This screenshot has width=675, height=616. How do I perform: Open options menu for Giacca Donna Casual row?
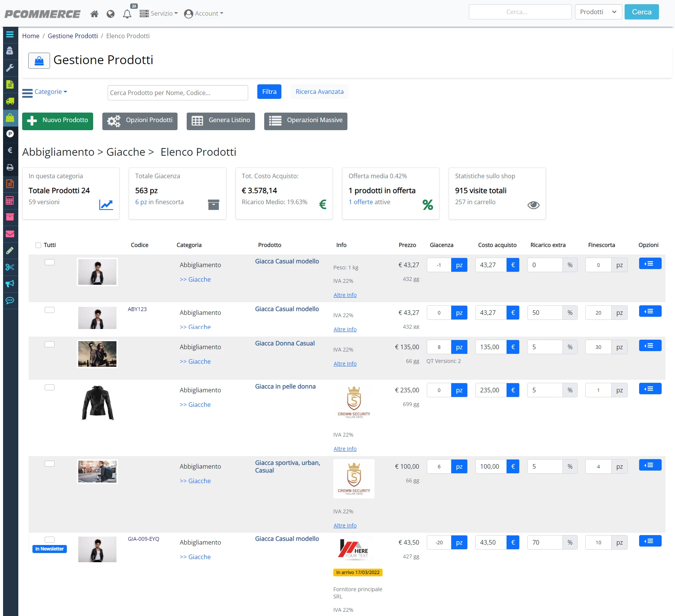650,346
